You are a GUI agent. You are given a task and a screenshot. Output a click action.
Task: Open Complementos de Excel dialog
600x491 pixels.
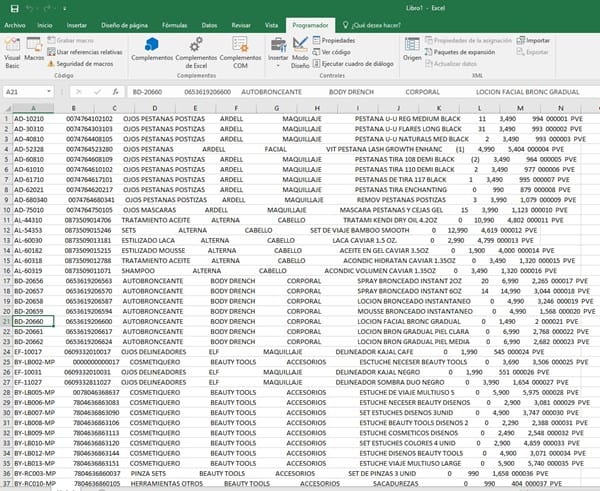click(x=196, y=53)
